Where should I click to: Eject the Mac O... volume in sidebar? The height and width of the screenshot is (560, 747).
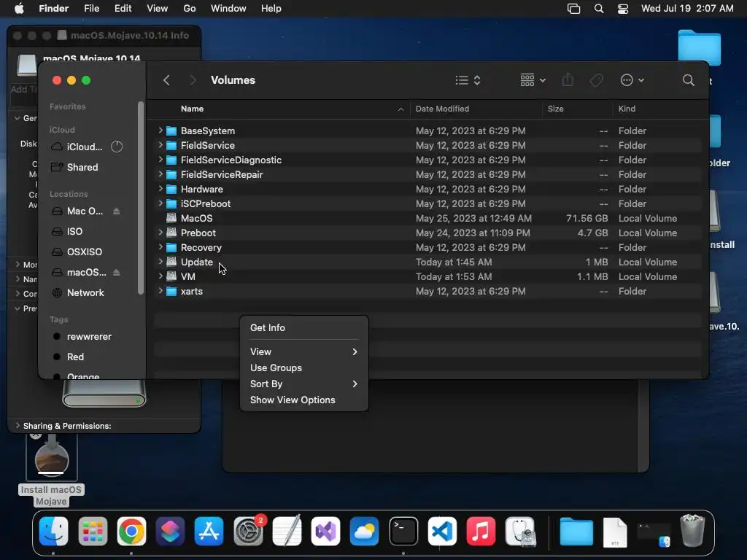pos(117,211)
